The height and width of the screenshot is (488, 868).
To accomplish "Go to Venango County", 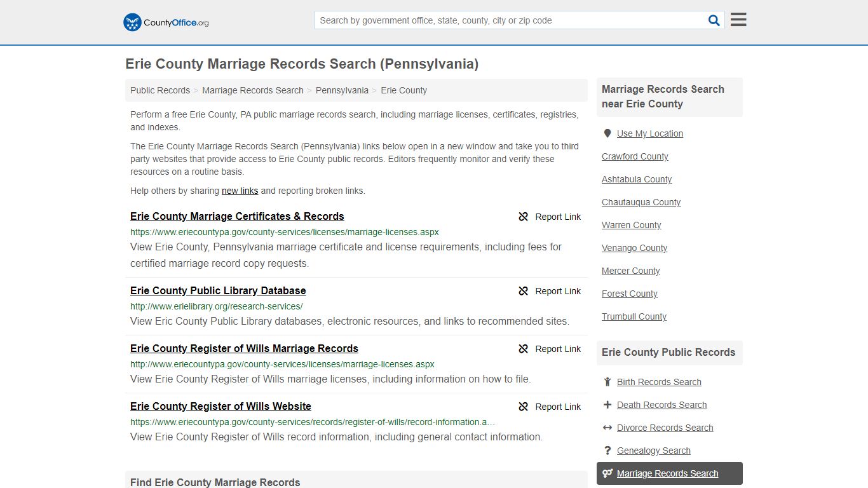I will (634, 248).
